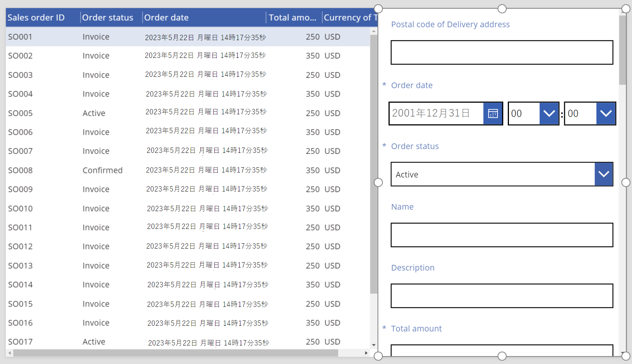
Task: Select the SO005 row
Action: (188, 113)
